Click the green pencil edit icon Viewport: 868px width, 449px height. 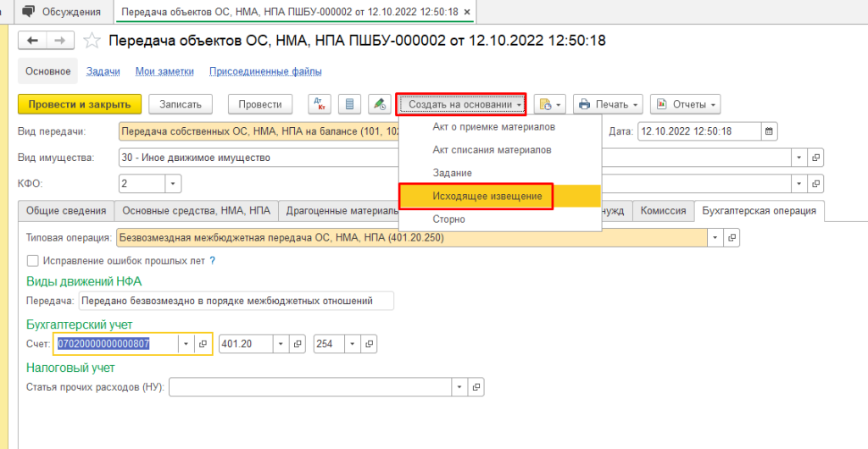tap(379, 104)
